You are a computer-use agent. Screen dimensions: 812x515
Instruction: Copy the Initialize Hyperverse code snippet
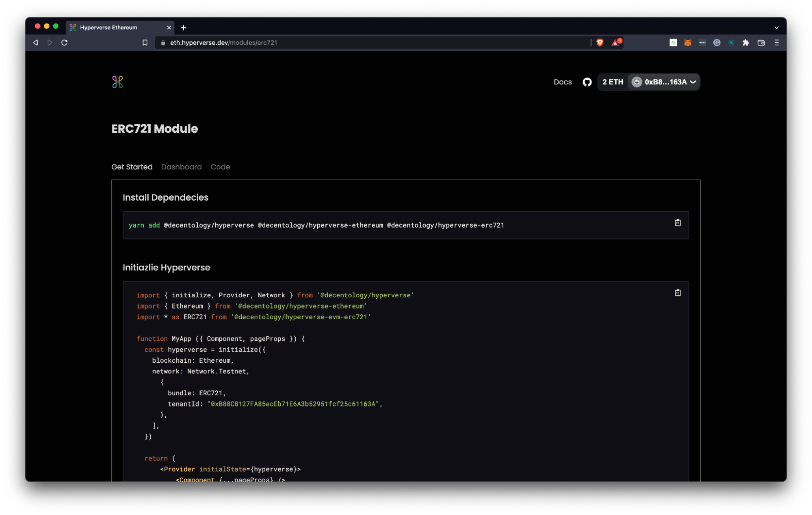click(x=678, y=292)
